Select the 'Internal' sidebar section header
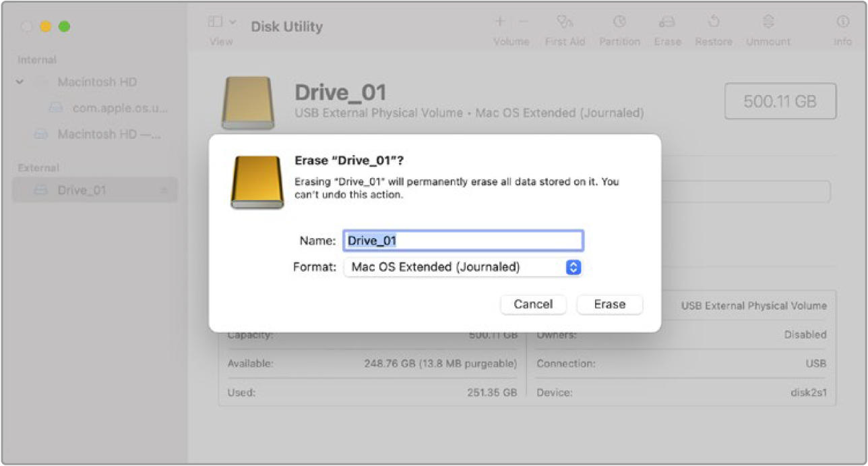 (x=37, y=60)
